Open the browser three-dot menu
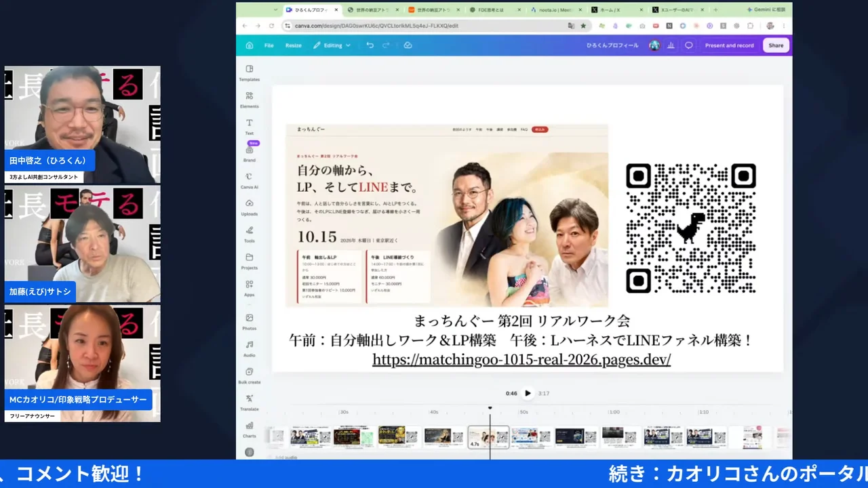Viewport: 868px width, 488px height. click(x=783, y=26)
